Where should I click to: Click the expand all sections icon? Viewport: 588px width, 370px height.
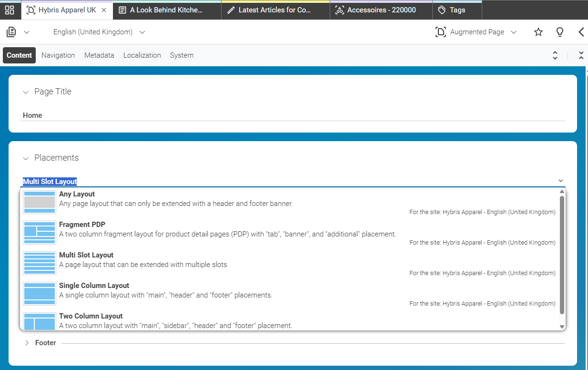pyautogui.click(x=555, y=55)
